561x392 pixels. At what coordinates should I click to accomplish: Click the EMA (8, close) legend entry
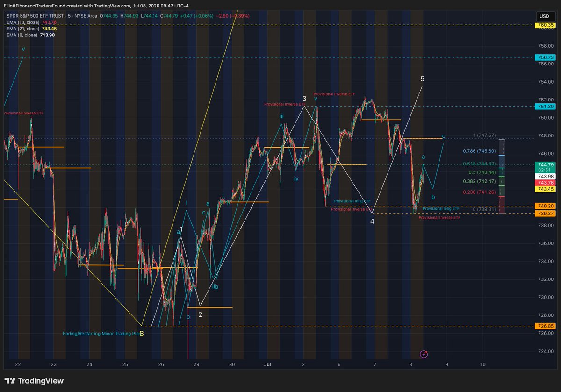pos(30,35)
